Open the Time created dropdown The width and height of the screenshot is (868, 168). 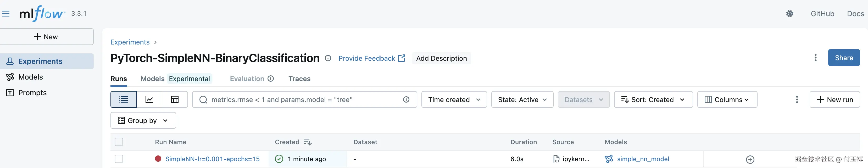point(454,100)
